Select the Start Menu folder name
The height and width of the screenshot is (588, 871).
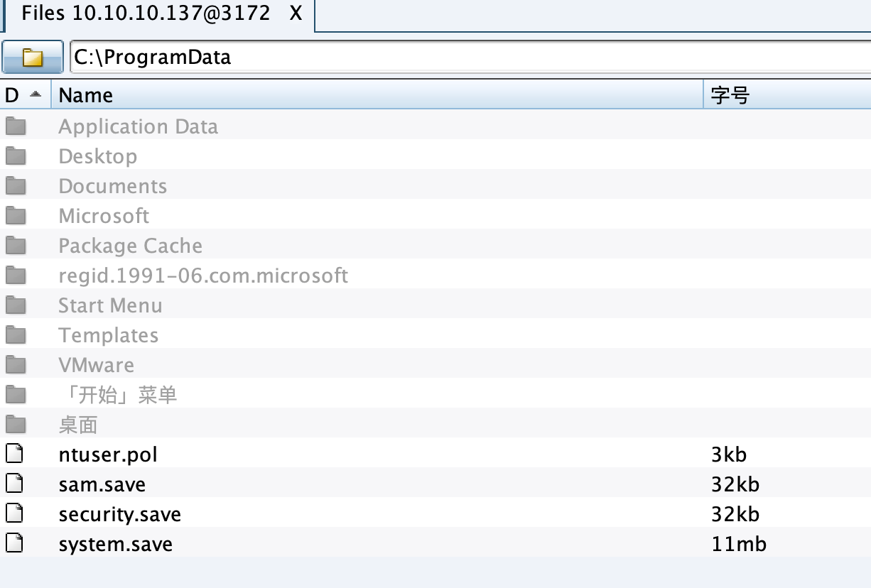tap(110, 305)
